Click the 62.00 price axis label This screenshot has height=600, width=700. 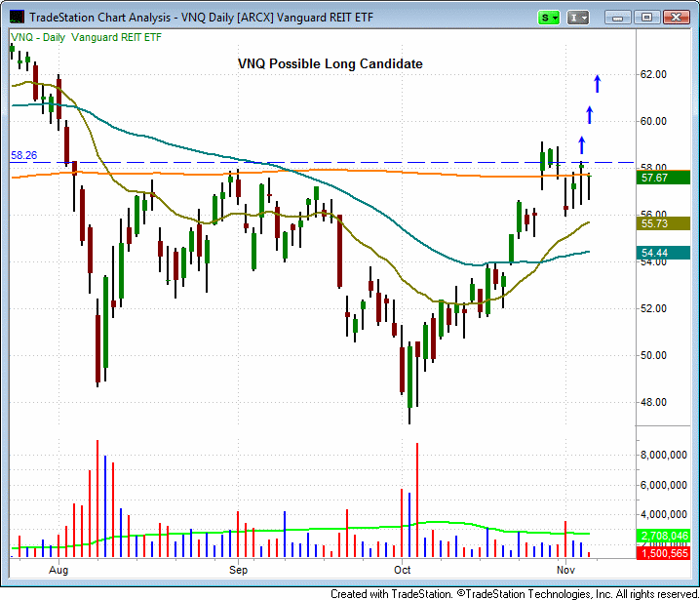pyautogui.click(x=653, y=74)
